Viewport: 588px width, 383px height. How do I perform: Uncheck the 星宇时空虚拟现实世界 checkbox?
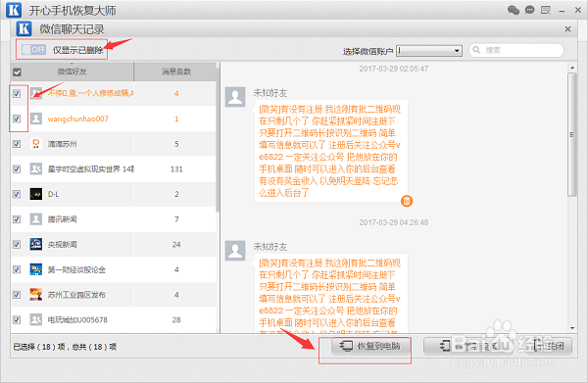[17, 169]
